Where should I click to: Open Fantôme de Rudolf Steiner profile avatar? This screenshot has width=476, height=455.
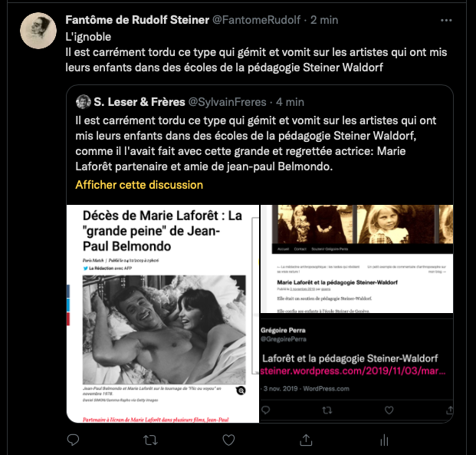tap(38, 31)
